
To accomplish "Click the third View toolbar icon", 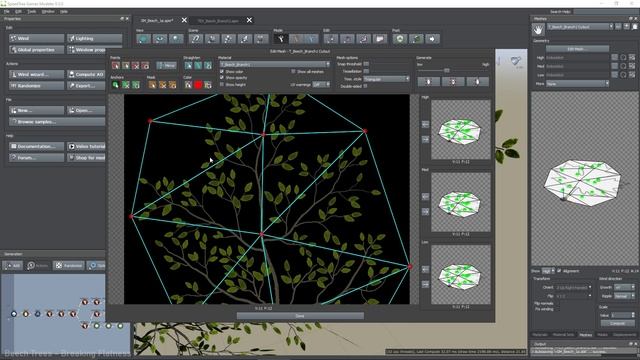I will click(176, 39).
